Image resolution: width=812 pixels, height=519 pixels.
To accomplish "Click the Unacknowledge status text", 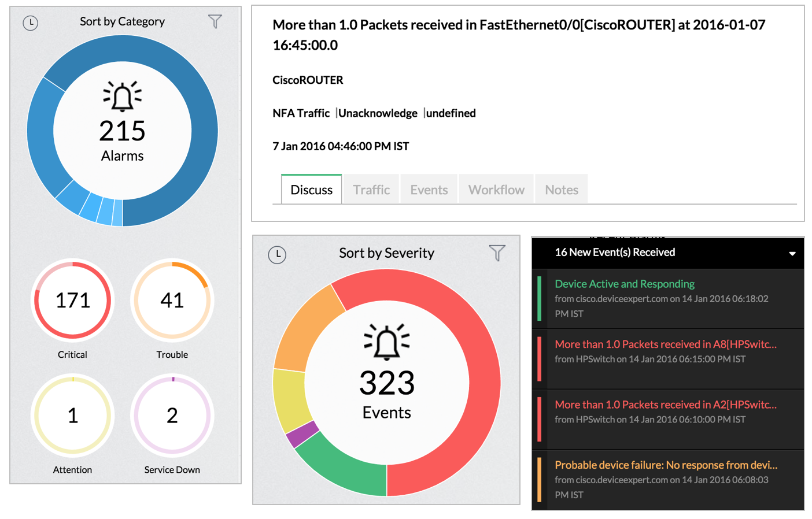I will [378, 113].
